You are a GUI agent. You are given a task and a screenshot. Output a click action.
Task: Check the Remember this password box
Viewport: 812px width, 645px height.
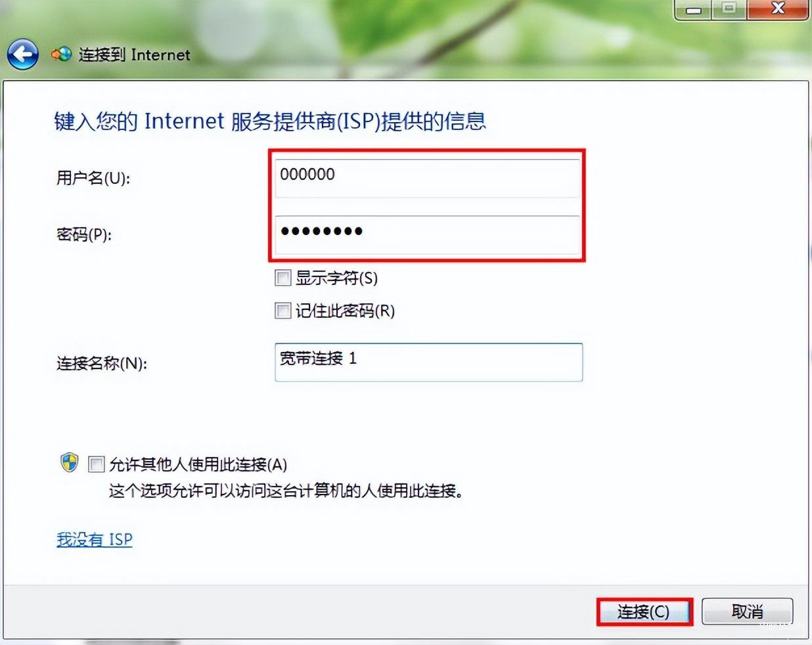(x=283, y=311)
